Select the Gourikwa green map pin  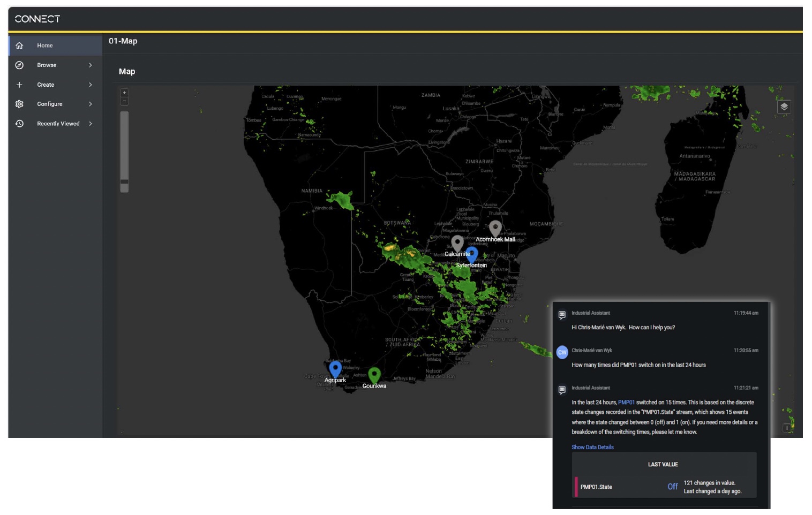pos(374,374)
